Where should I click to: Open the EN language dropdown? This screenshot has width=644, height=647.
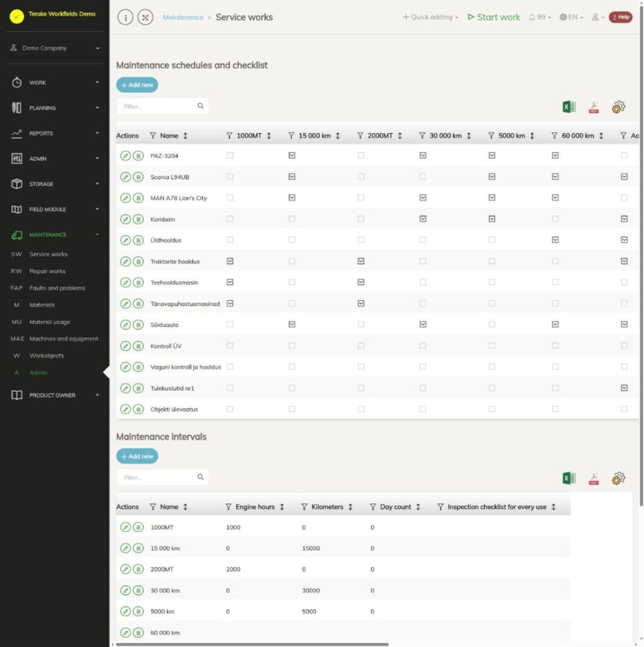click(571, 17)
